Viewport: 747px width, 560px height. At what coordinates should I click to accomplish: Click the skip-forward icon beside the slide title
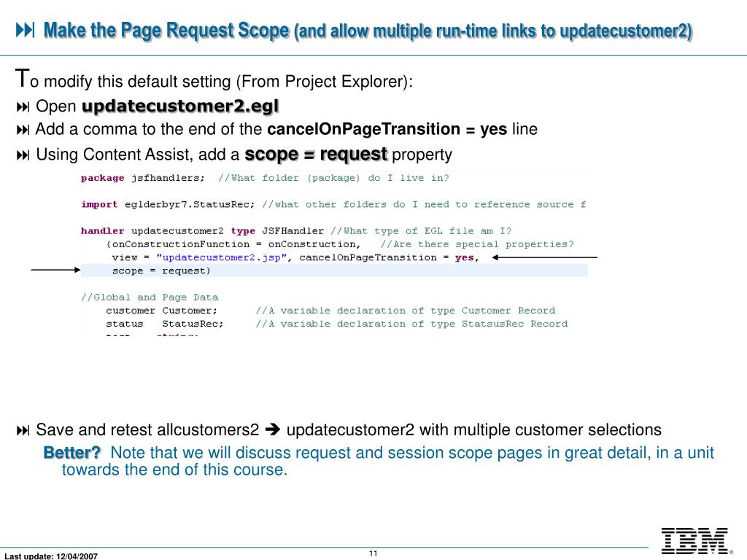pyautogui.click(x=26, y=30)
